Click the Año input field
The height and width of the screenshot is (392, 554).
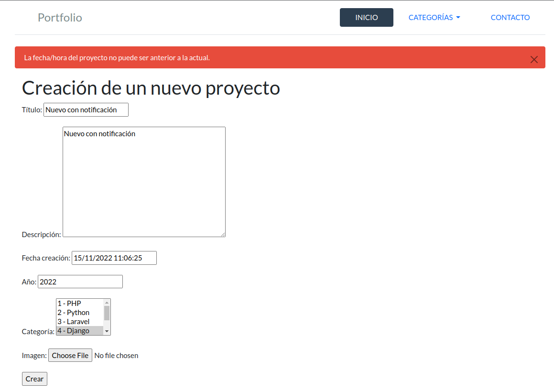pos(80,282)
